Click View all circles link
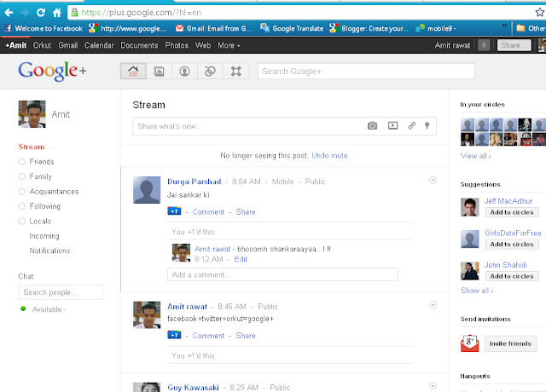Viewport: 546px width, 392px height. tap(476, 156)
